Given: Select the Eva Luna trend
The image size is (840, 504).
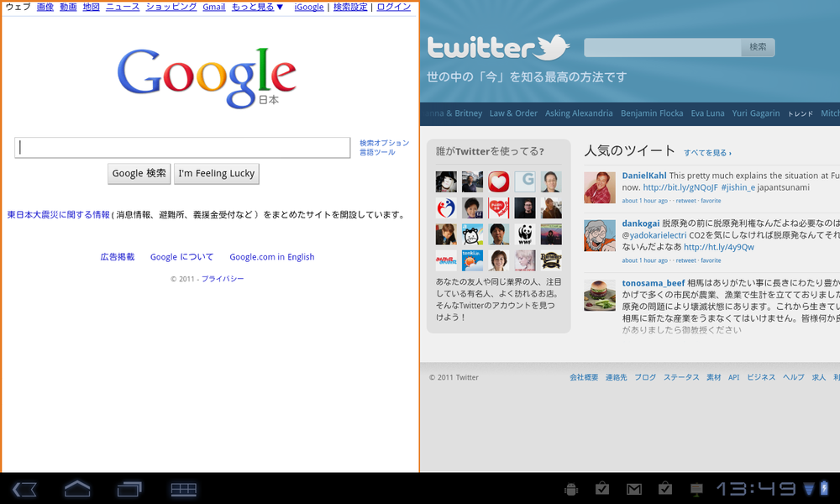Looking at the screenshot, I should click(x=707, y=113).
